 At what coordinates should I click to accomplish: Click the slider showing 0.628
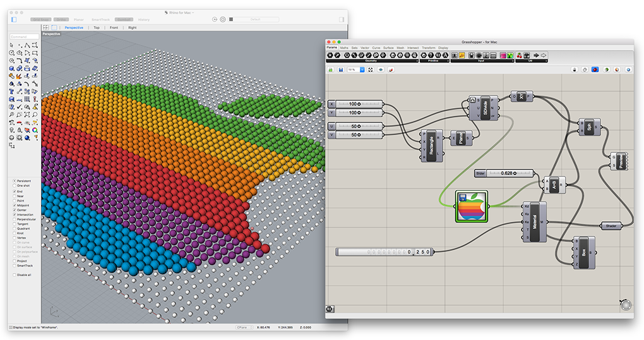point(504,173)
